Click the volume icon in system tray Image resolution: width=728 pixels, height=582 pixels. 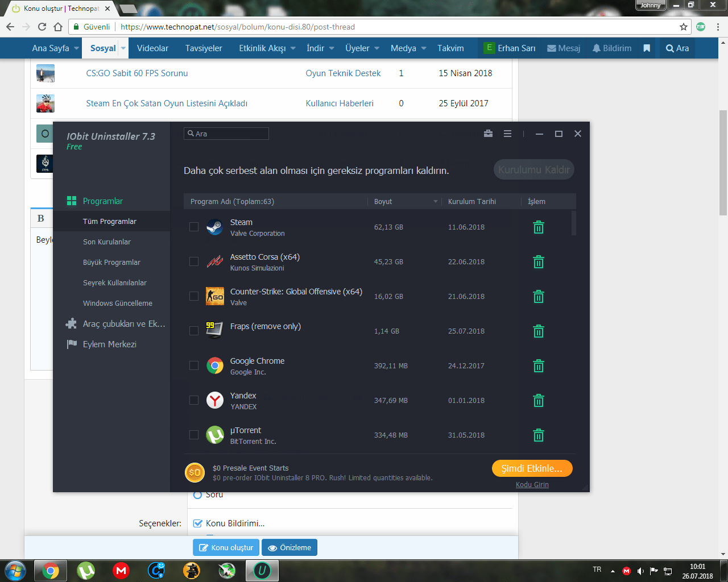(640, 571)
